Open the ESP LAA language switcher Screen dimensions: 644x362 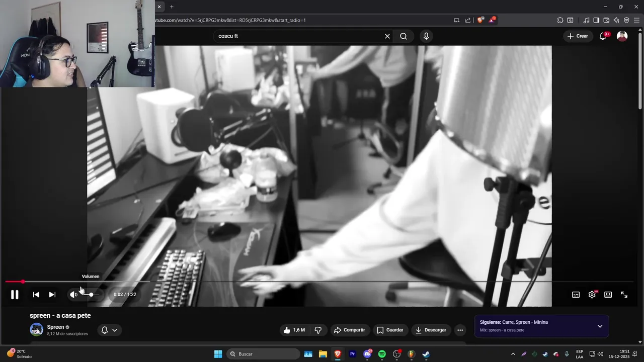(580, 354)
